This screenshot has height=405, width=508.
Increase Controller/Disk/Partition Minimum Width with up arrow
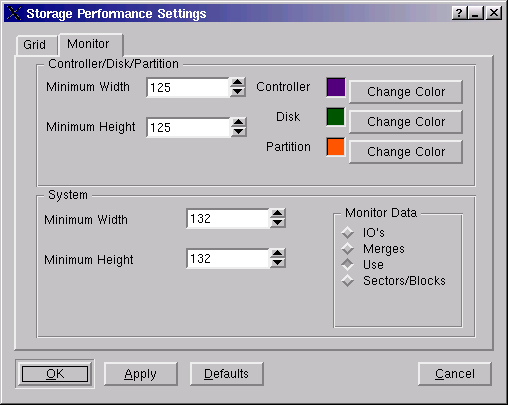pyautogui.click(x=238, y=82)
